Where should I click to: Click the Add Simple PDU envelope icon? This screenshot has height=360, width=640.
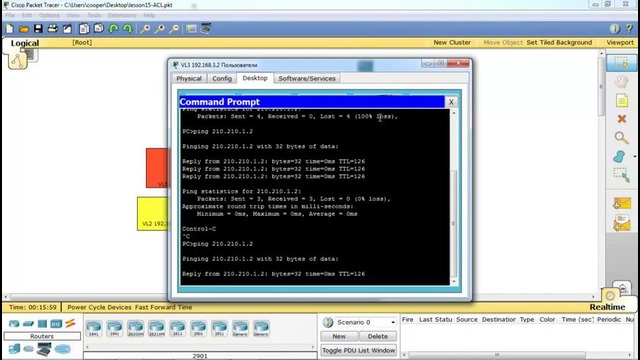pos(622,203)
